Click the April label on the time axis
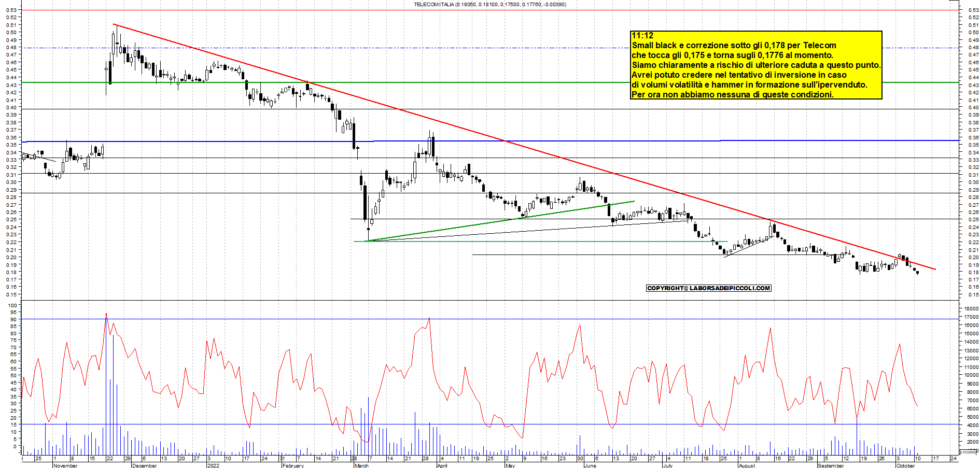 point(442,465)
